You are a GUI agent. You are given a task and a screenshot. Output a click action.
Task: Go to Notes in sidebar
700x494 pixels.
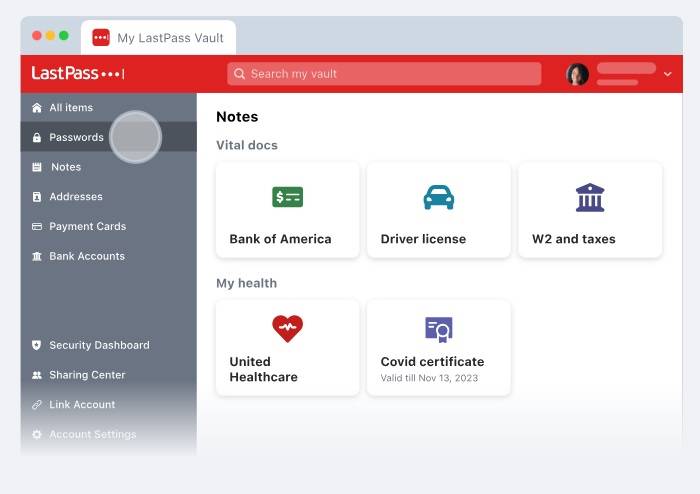point(109,167)
